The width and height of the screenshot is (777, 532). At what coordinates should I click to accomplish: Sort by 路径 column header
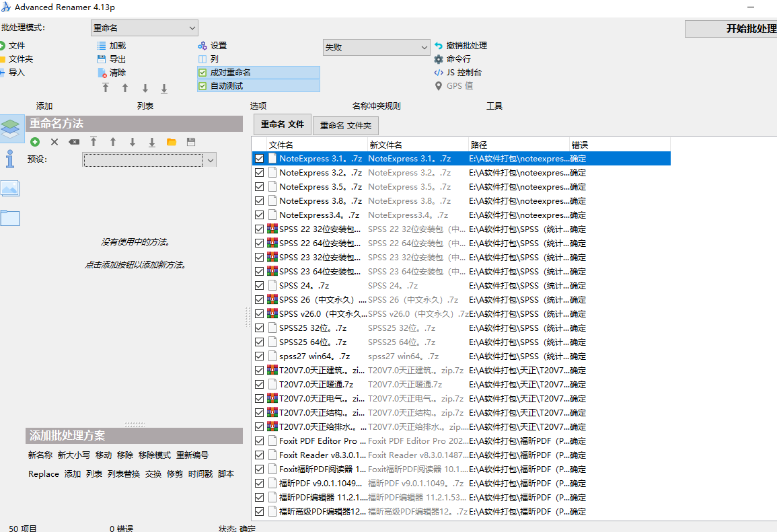tap(519, 145)
